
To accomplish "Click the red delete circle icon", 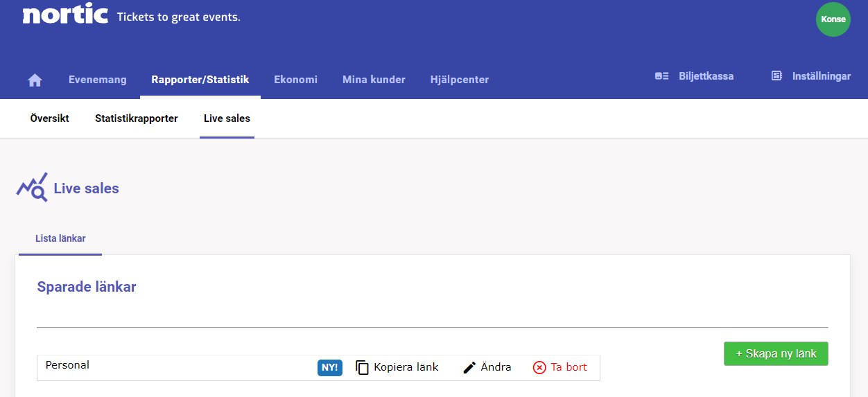I will [539, 368].
